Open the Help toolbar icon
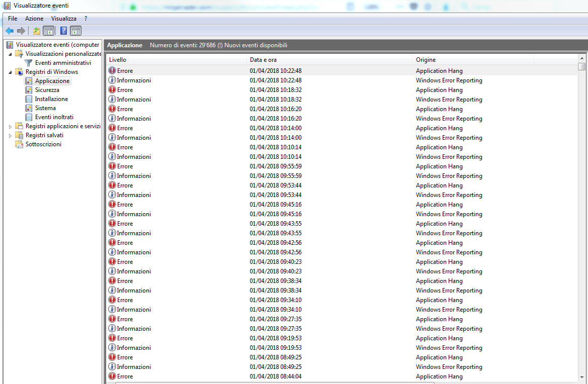 click(64, 31)
